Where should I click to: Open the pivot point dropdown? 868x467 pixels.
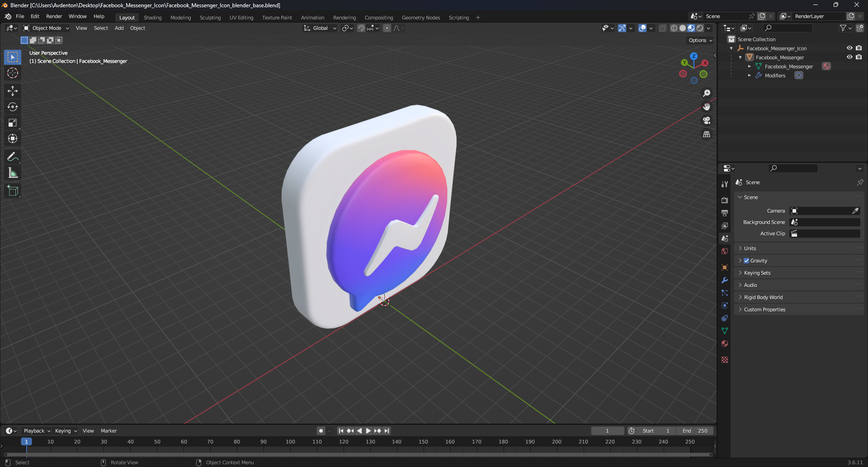(x=348, y=28)
